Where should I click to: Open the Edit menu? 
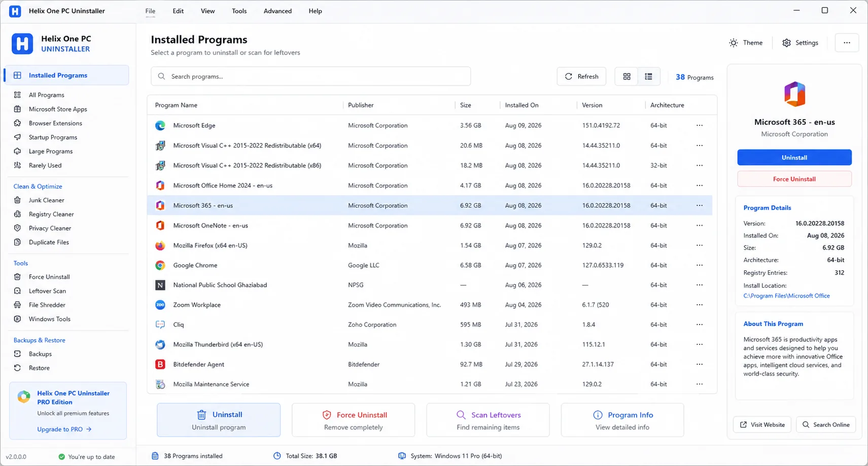coord(178,11)
